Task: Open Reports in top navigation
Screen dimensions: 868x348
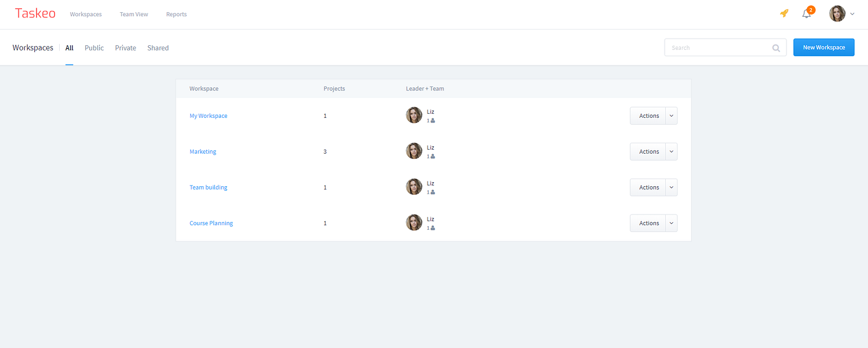Action: click(x=176, y=14)
